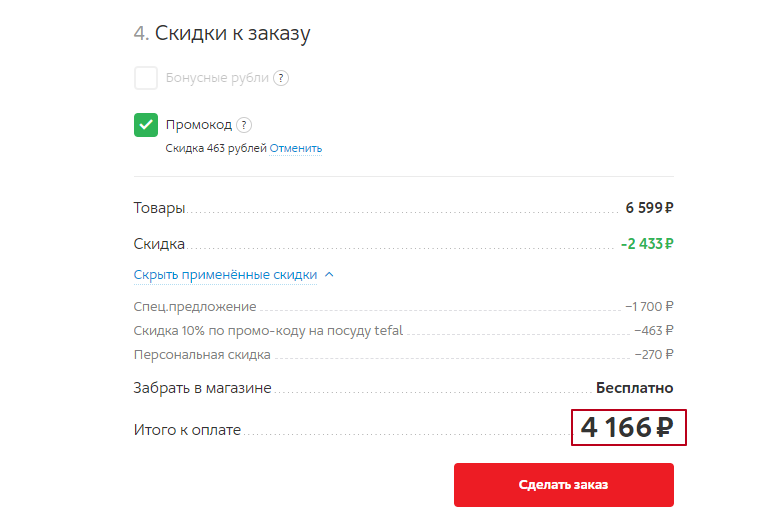Click the Скидка 463 рублей text
The width and height of the screenshot is (762, 517).
coord(216,148)
